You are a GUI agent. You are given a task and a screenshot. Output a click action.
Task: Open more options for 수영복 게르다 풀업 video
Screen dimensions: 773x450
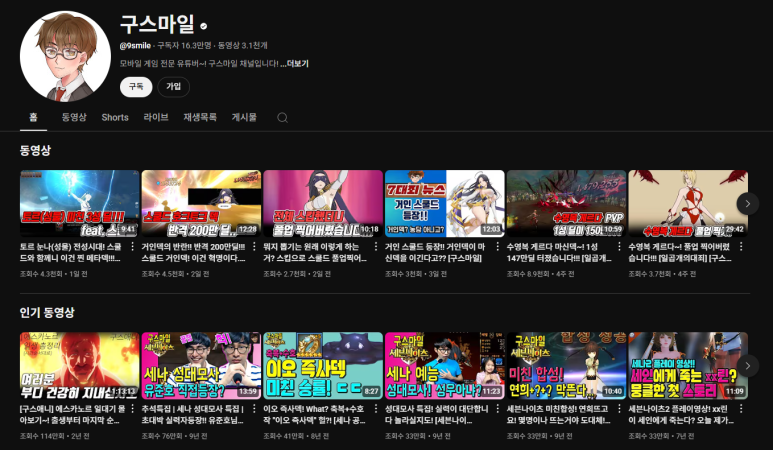tap(741, 246)
